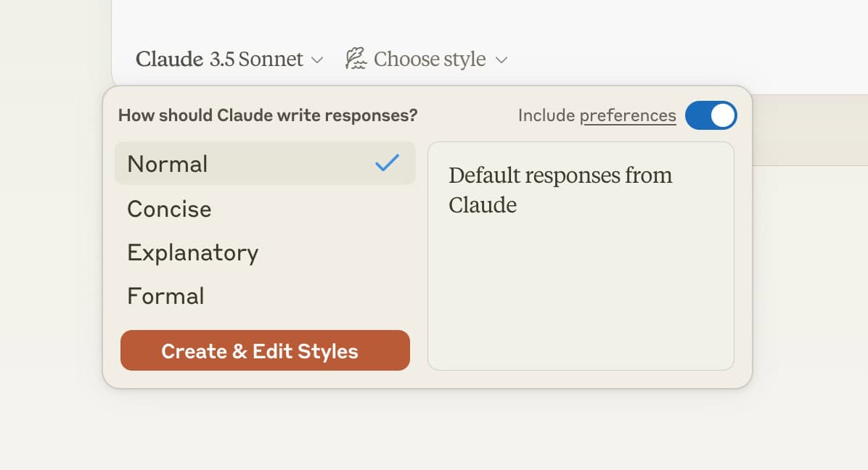Select the Concise response style

tap(169, 209)
